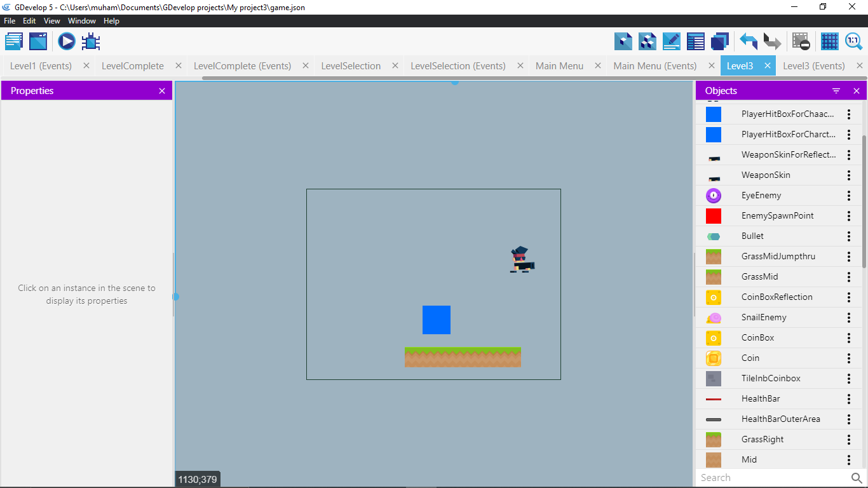
Task: Open options menu for HealthBar object
Action: [849, 399]
